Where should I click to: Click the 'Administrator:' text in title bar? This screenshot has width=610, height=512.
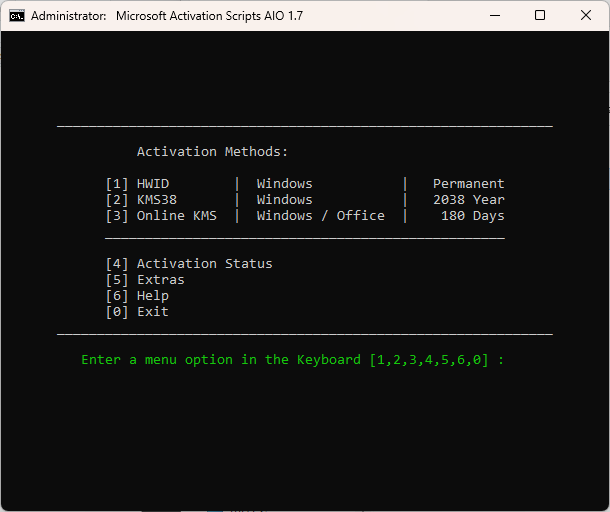click(x=68, y=16)
